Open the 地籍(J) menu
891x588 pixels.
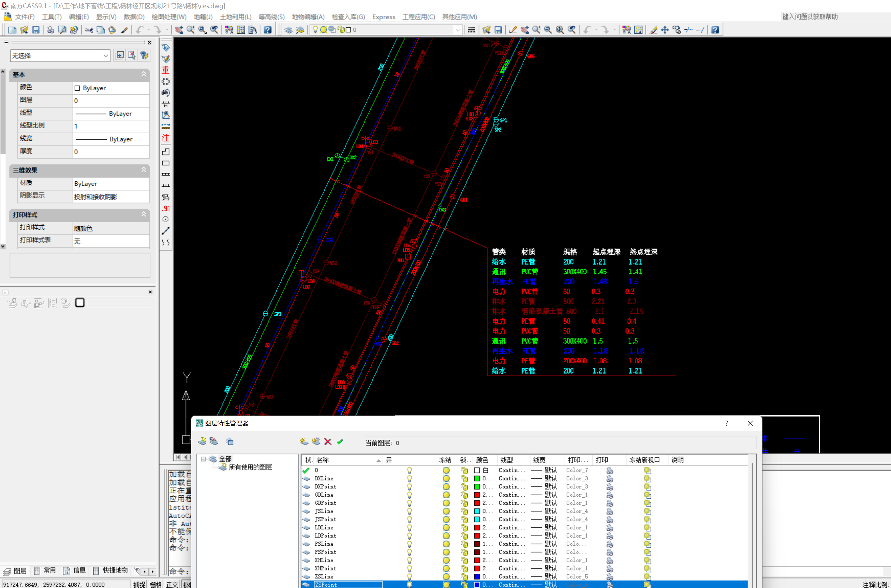pos(203,17)
